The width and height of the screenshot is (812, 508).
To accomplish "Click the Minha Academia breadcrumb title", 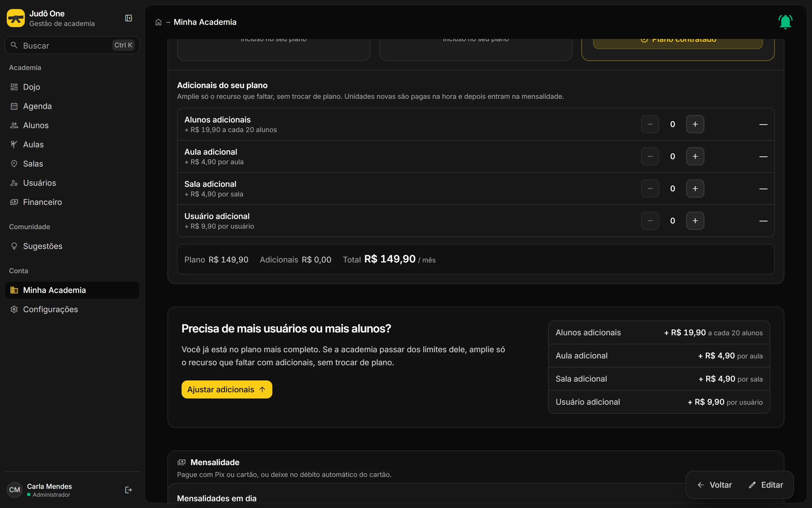I will [205, 22].
